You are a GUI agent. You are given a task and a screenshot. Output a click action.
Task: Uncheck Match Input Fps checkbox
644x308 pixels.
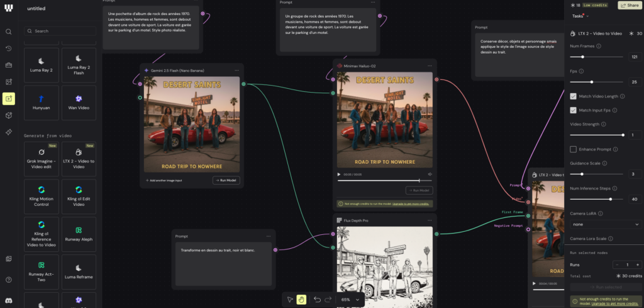pos(573,110)
